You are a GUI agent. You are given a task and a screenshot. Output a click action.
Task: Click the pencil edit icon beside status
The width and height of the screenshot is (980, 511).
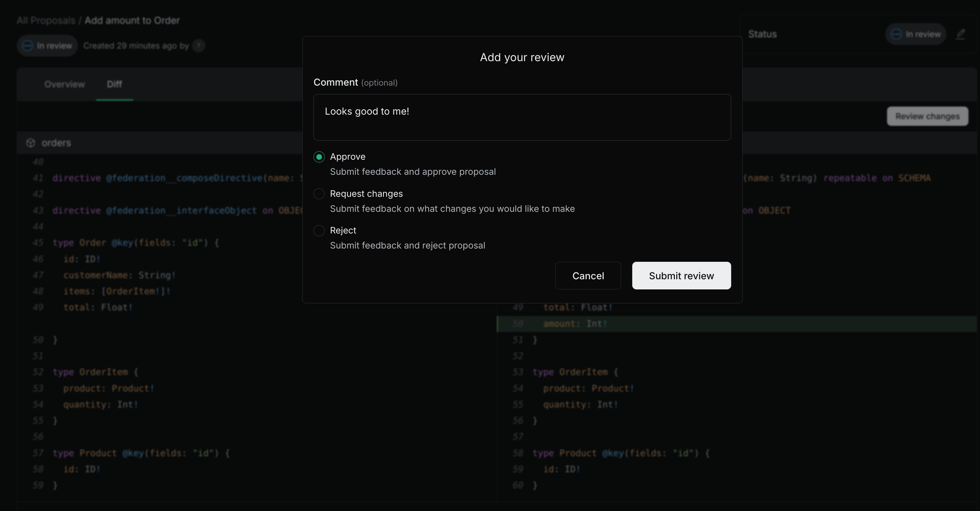(961, 34)
